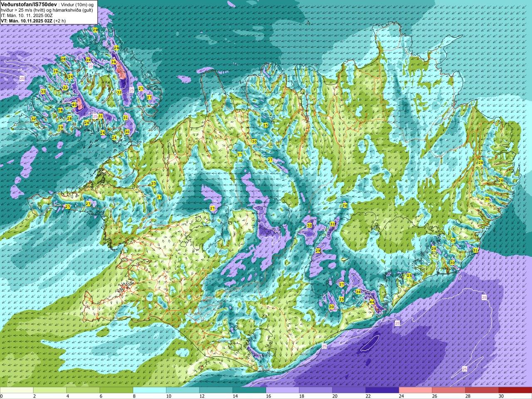Screen dimensions: 532x399
Task: Select the 26–28 m/s salmon legend swatch
Action: tap(449, 390)
